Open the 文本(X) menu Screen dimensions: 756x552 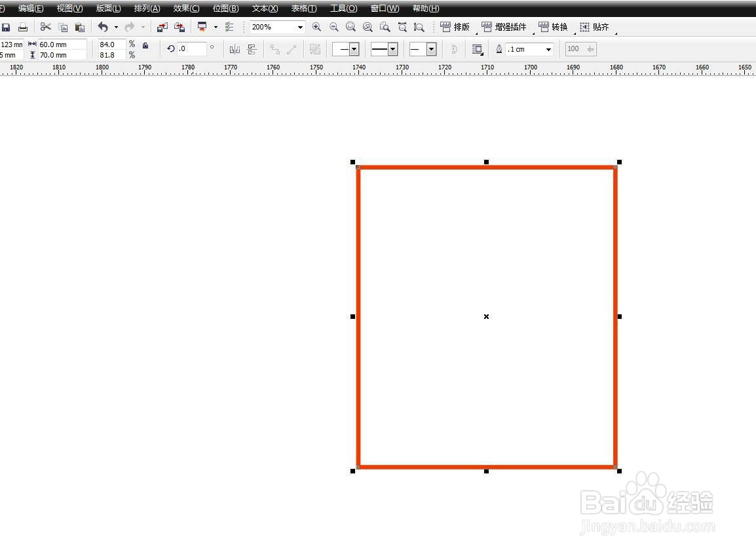265,9
